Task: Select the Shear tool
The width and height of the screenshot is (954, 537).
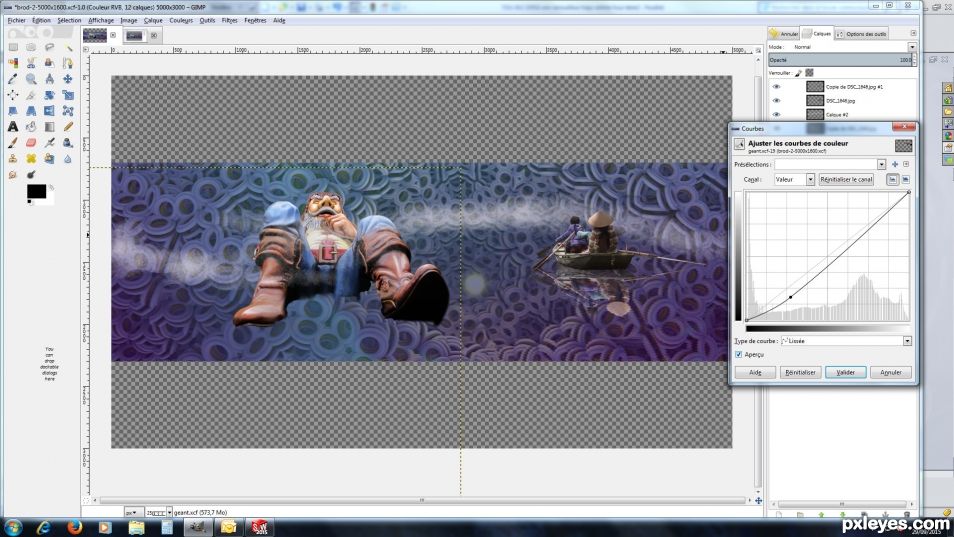Action: [13, 111]
